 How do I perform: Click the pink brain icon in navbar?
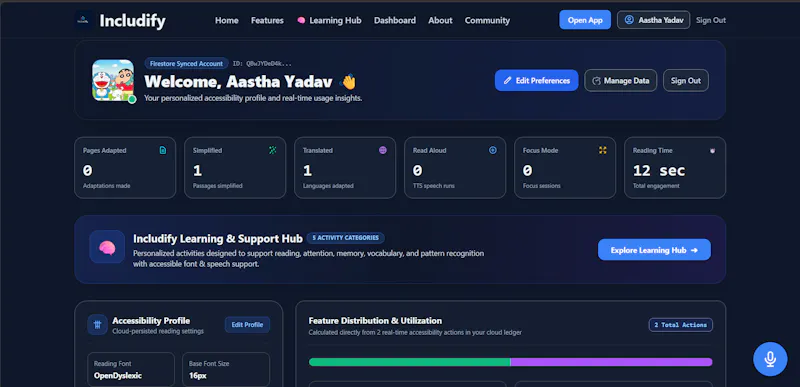(301, 20)
